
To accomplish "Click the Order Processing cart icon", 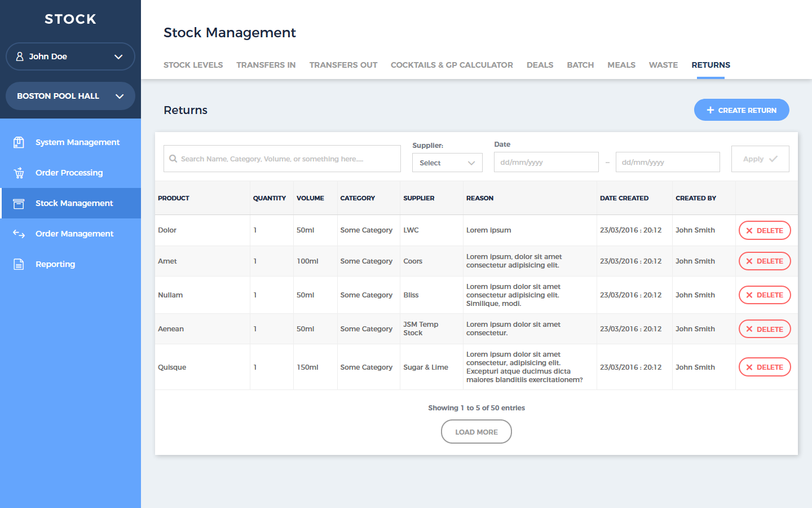I will [x=19, y=173].
